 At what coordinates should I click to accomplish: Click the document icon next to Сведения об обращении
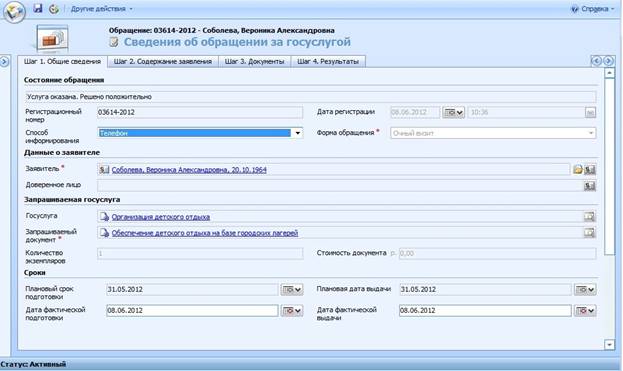point(114,42)
